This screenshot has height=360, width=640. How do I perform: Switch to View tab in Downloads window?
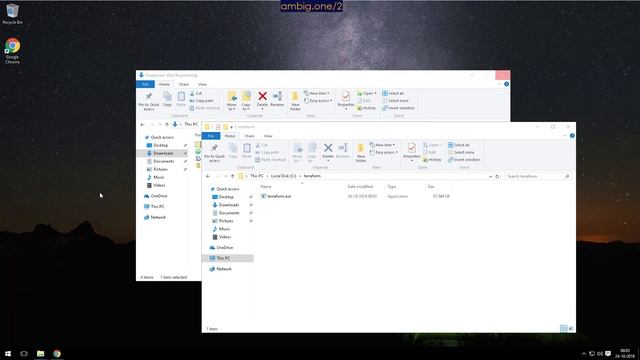pyautogui.click(x=202, y=84)
